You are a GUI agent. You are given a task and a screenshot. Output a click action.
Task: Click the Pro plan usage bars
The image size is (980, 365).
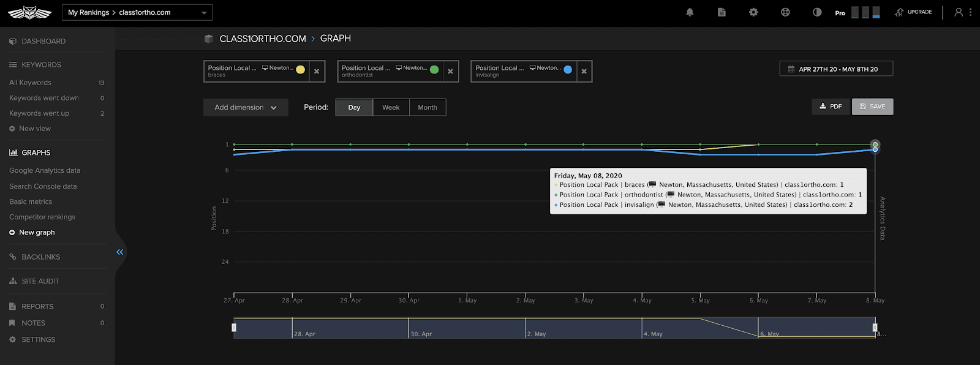click(865, 12)
